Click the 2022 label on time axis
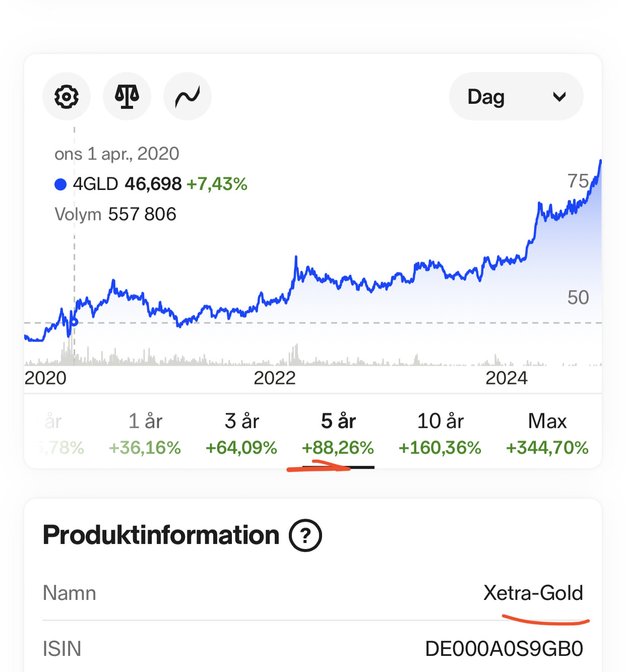Screen dimensions: 626x672 (x=275, y=378)
